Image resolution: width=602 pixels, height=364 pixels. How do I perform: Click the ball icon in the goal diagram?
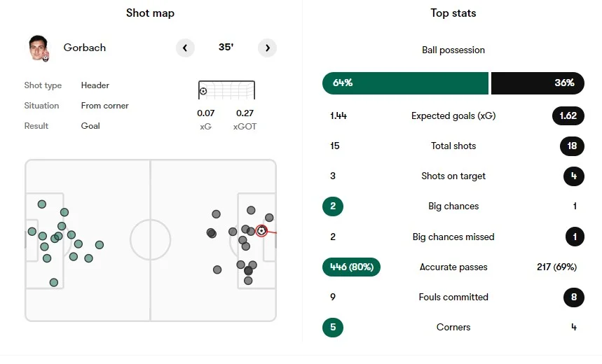coord(203,91)
